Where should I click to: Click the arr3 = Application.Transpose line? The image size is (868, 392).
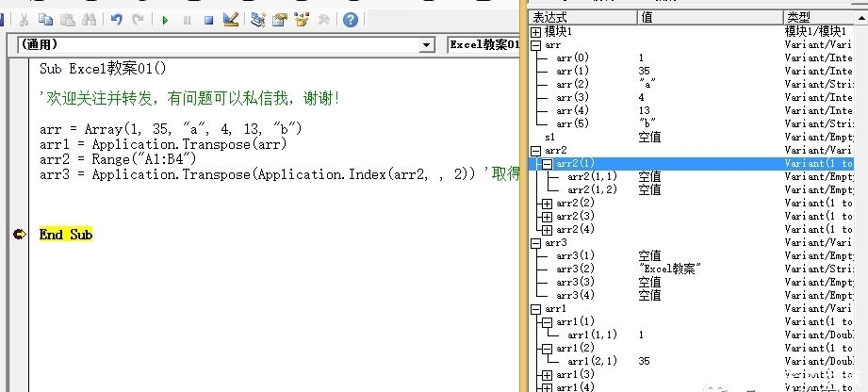coord(279,175)
